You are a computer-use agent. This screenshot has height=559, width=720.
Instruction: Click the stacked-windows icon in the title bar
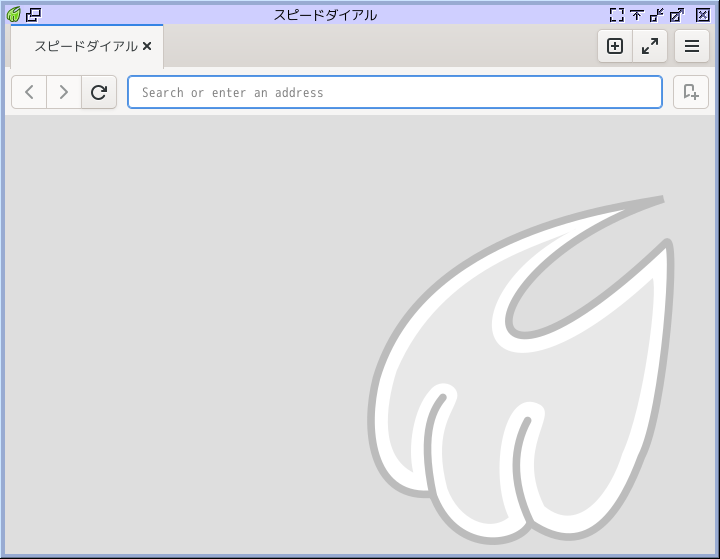33,15
